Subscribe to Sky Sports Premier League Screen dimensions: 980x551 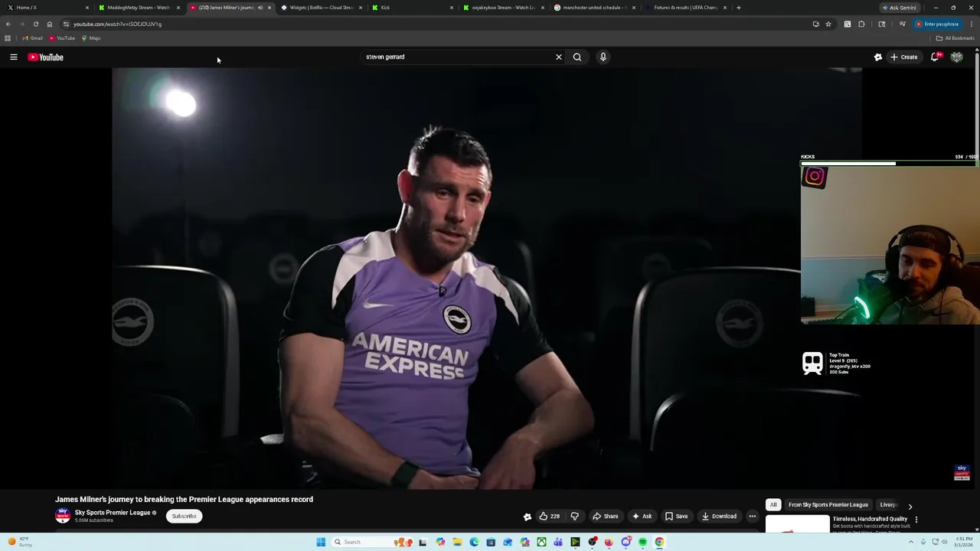184,516
